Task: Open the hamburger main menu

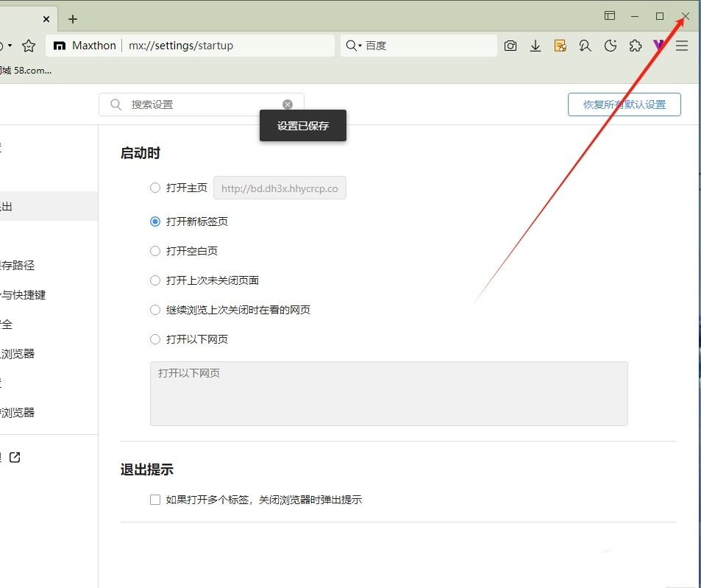Action: click(x=682, y=46)
